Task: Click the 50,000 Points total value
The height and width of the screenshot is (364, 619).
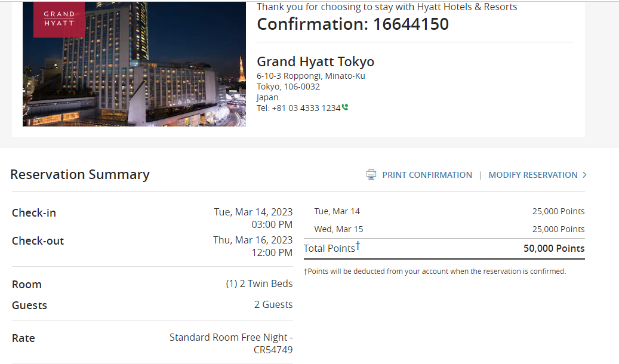Action: 553,248
